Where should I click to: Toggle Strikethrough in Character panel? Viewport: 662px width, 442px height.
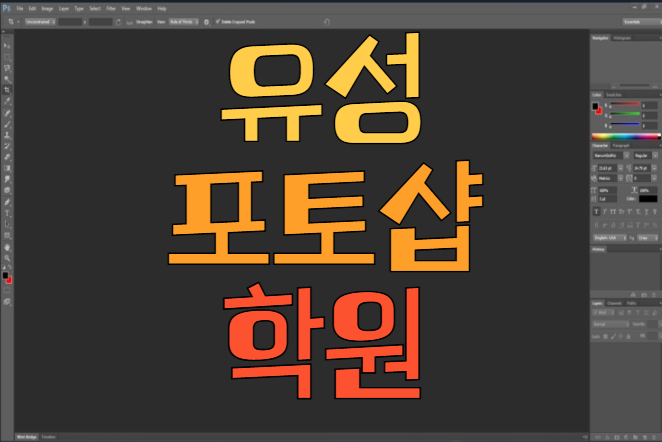pyautogui.click(x=654, y=212)
